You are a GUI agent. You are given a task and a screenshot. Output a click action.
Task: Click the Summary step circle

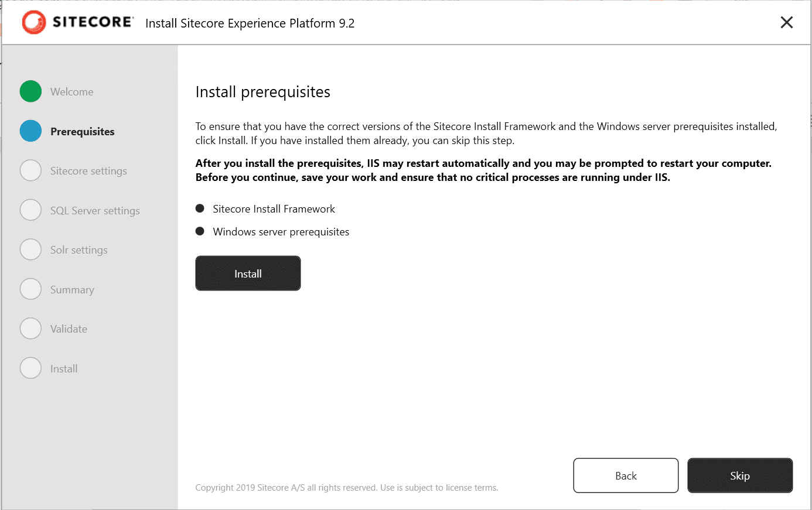tap(30, 289)
